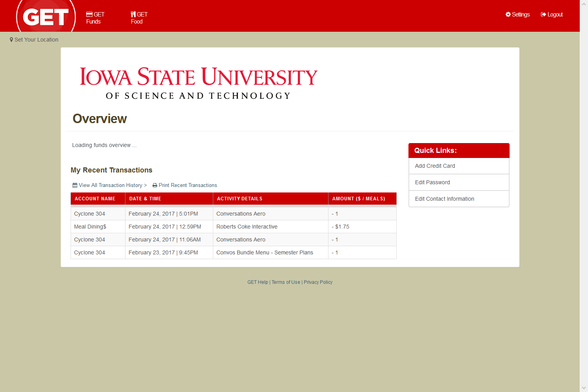Screen dimensions: 588x392
Task: Click the Logout arrow icon
Action: [543, 15]
